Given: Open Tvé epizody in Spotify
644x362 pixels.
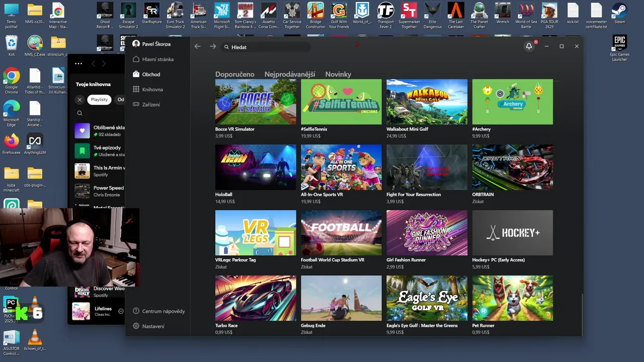Looking at the screenshot, I should (x=100, y=151).
